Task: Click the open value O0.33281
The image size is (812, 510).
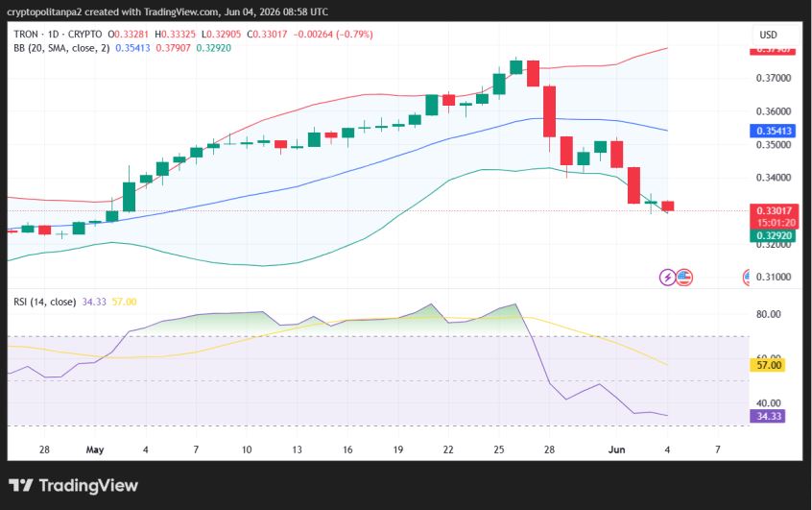Action: [128, 35]
